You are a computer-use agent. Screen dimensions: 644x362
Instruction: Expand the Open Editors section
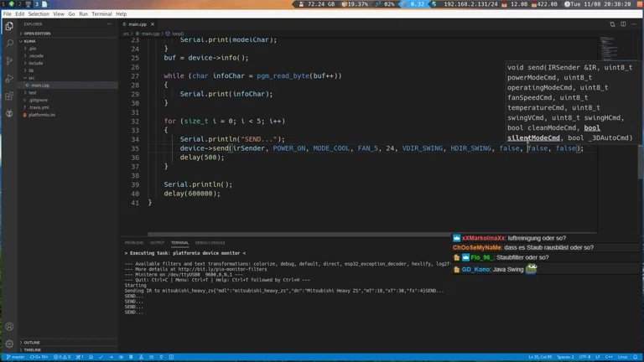point(38,34)
